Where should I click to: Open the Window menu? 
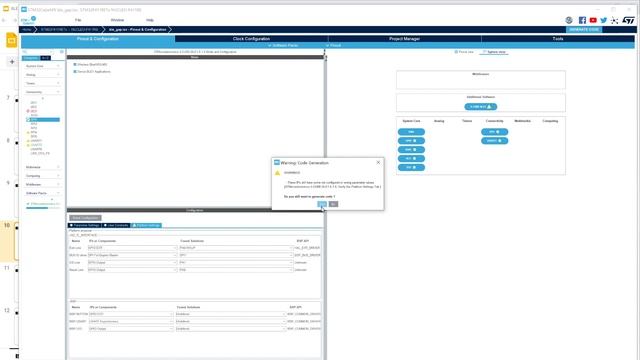[x=117, y=20]
